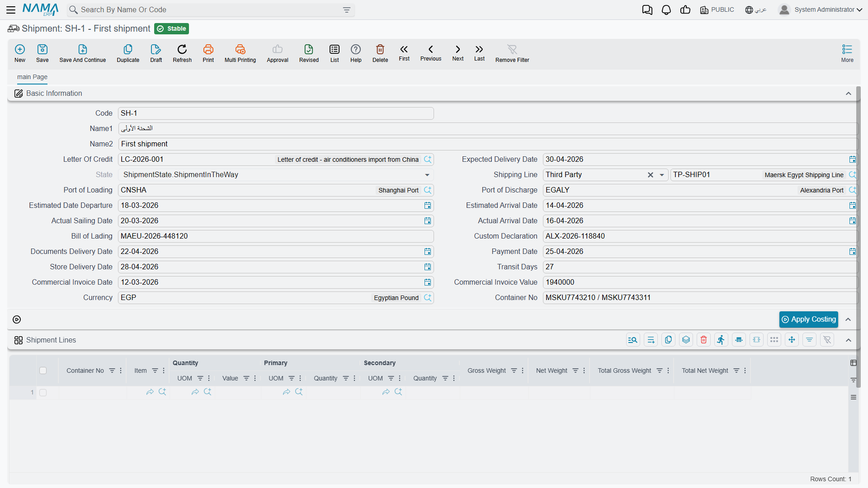
Task: Go to the Previous record
Action: 431,53
